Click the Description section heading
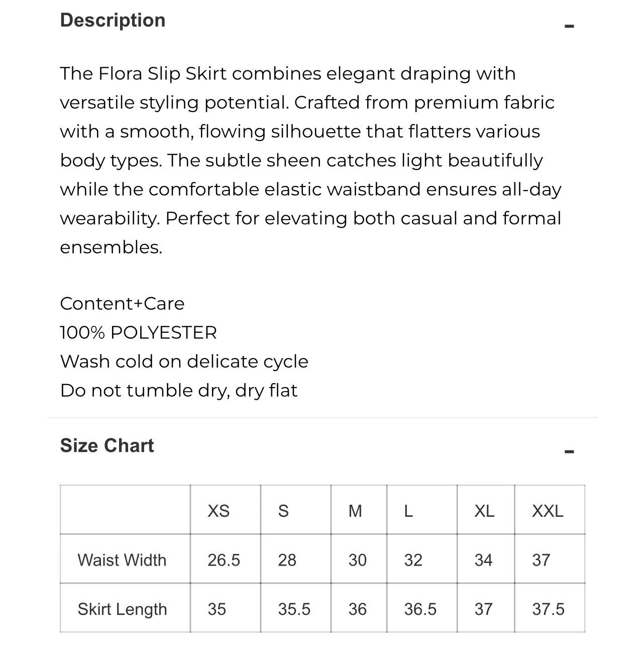Viewport: 644px width, 649px height. click(113, 20)
